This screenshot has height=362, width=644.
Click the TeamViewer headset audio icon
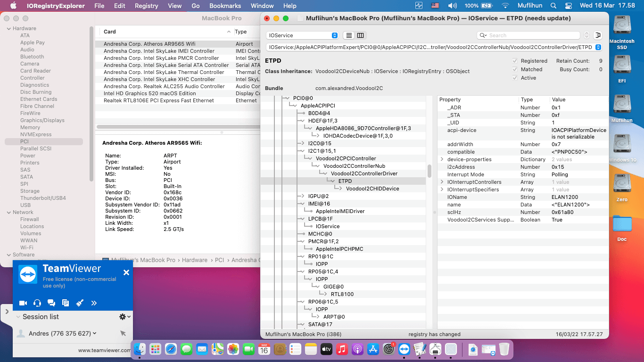point(37,303)
